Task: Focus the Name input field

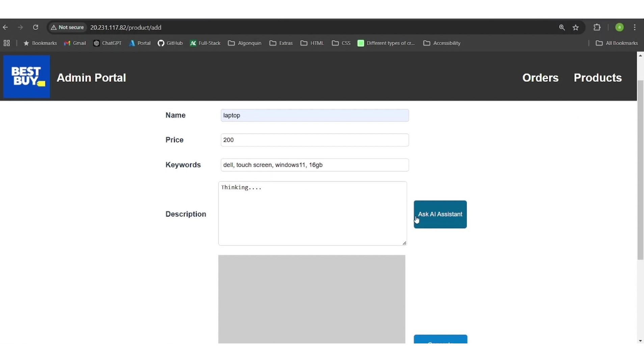Action: [315, 115]
